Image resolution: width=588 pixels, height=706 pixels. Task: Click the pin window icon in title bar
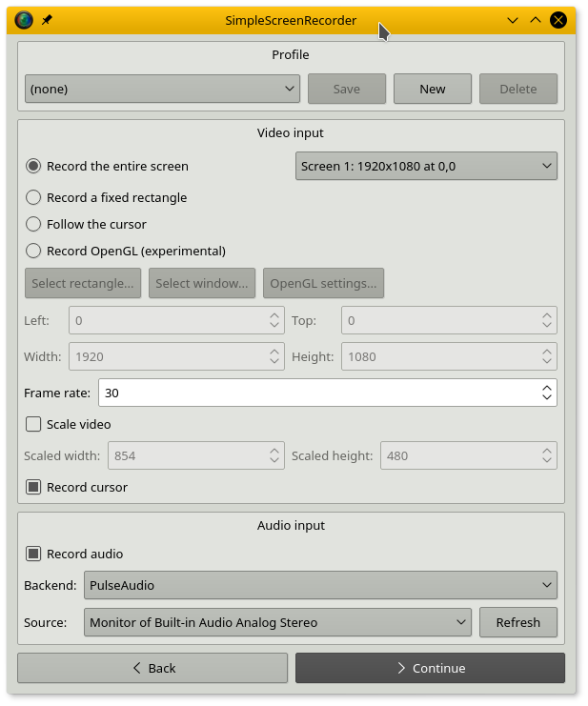click(x=47, y=20)
